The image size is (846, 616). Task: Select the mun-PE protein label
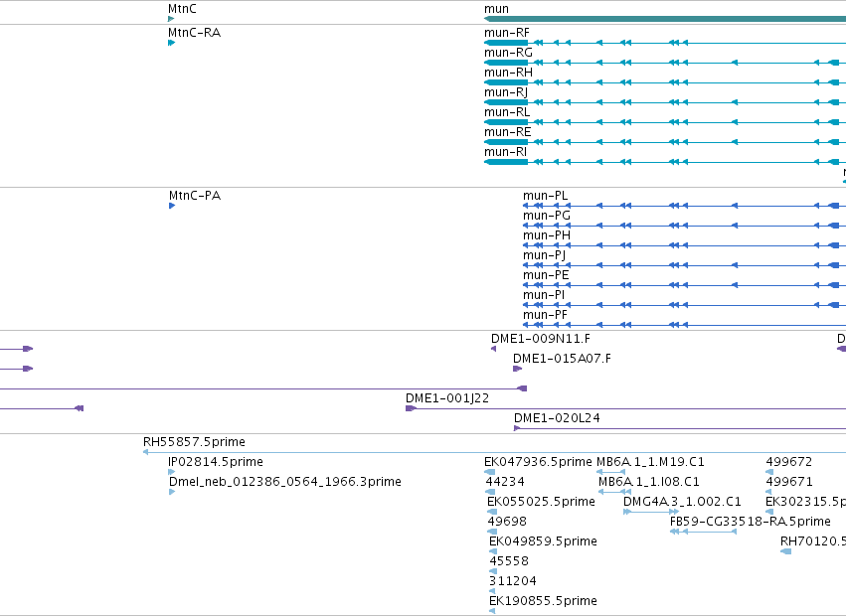546,275
